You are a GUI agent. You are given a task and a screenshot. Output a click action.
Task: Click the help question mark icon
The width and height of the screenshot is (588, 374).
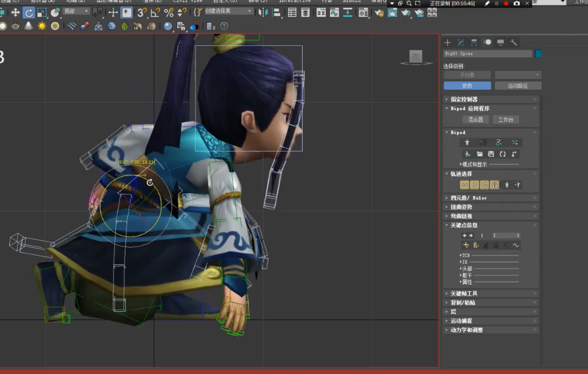[224, 26]
